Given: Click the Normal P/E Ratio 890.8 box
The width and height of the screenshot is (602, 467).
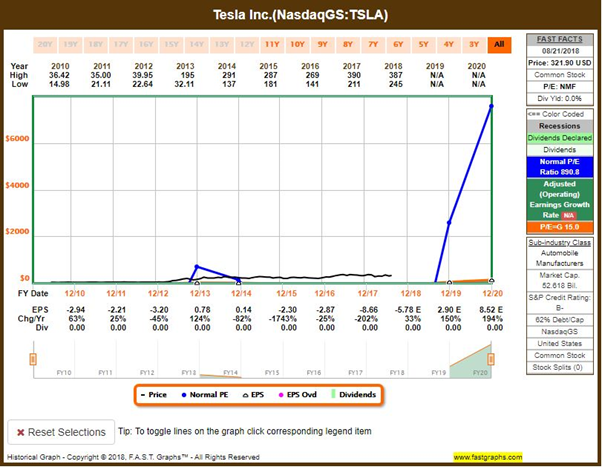Looking at the screenshot, I should click(559, 167).
